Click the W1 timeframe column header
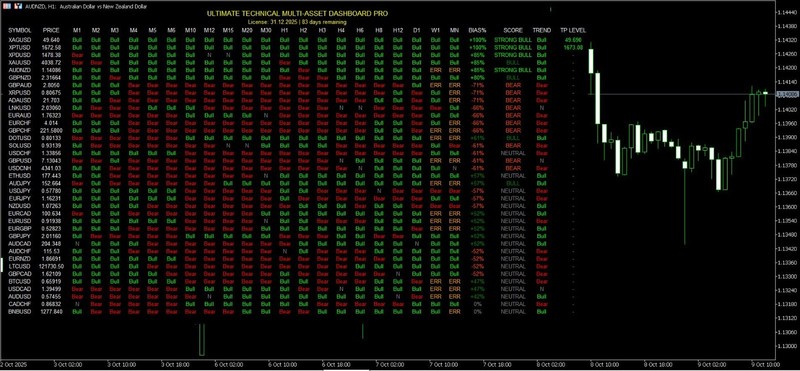The image size is (800, 371). (x=436, y=31)
